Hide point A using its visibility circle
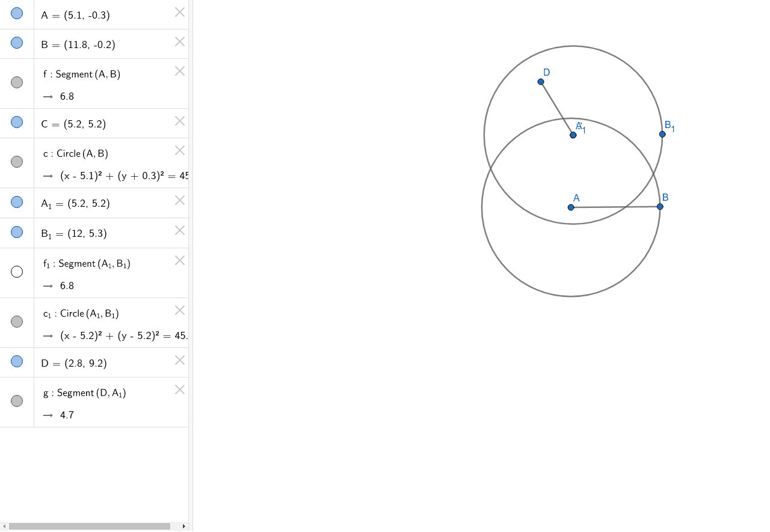770x532 pixels. [x=17, y=13]
